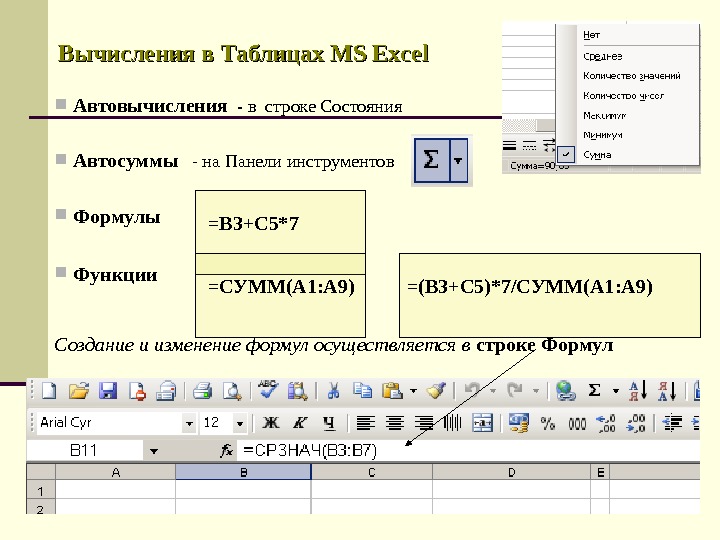Open dropdown arrow beside large Σ button
This screenshot has width=720, height=540.
point(458,161)
